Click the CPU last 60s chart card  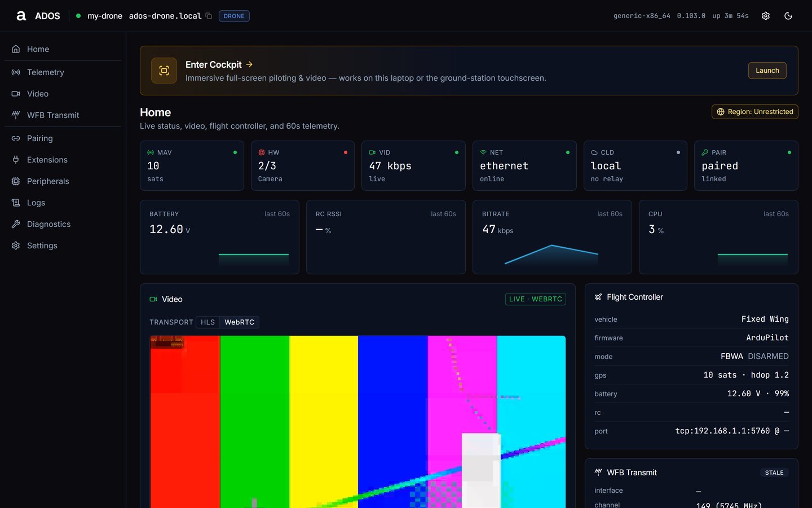pos(718,237)
